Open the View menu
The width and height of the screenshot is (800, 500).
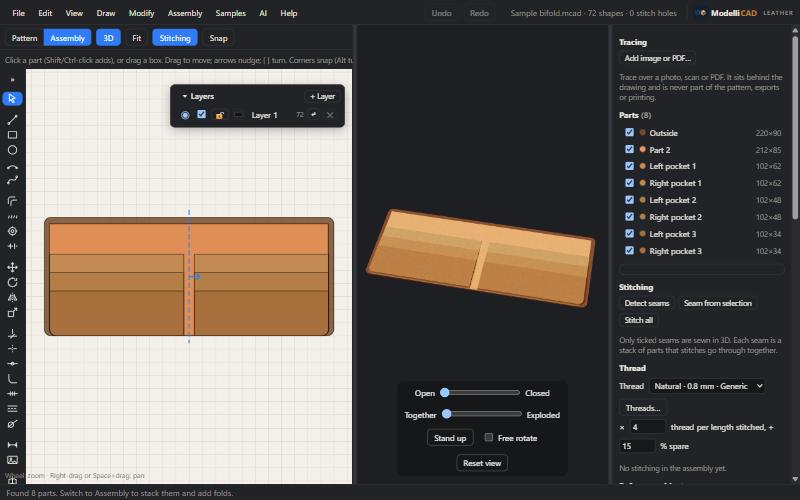tap(74, 13)
